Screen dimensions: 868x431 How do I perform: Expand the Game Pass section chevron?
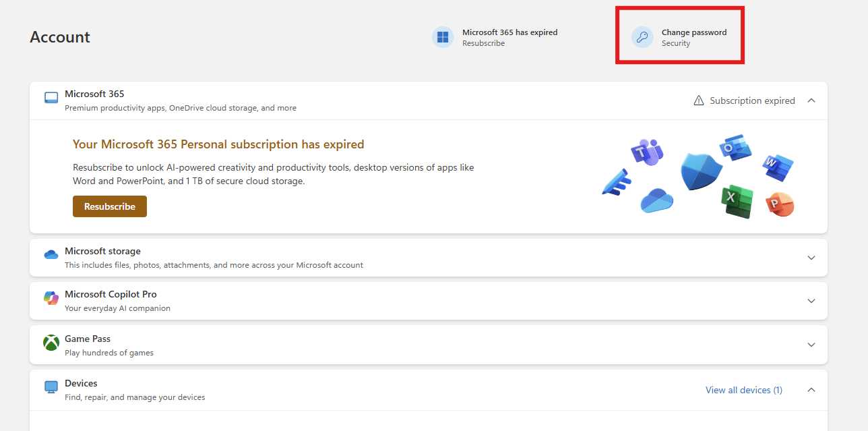tap(811, 345)
